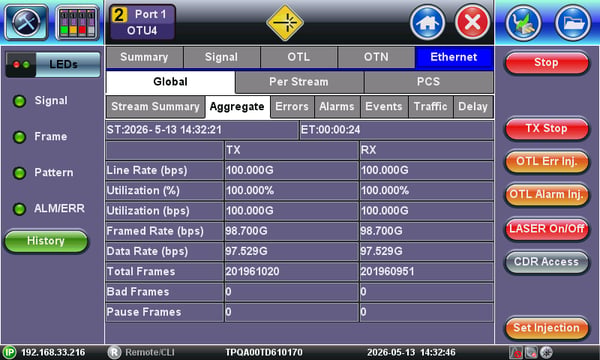The image size is (600, 360).
Task: Click the Line Rate (bps) row label
Action: click(x=147, y=170)
